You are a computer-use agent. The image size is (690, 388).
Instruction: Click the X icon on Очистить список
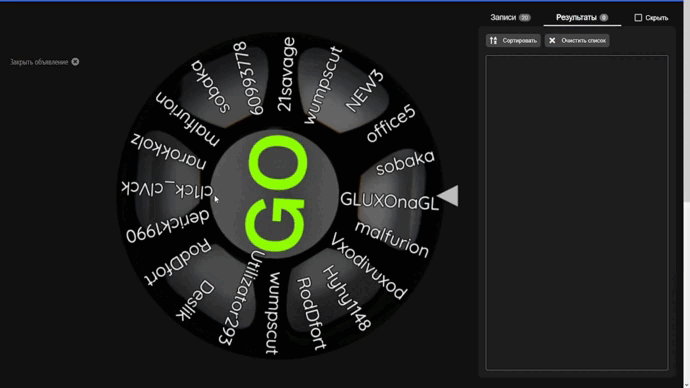[x=552, y=40]
